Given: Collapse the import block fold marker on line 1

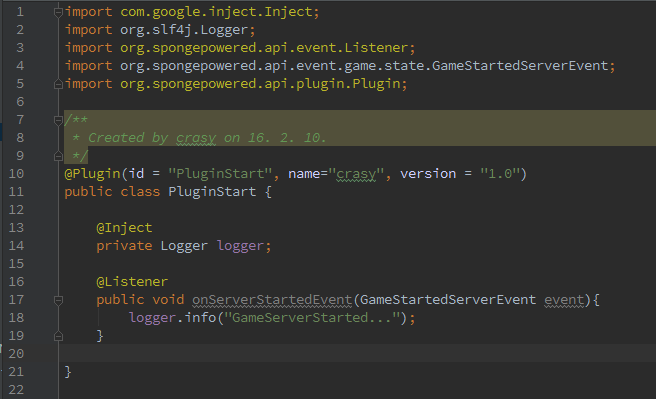Looking at the screenshot, I should click(x=58, y=13).
